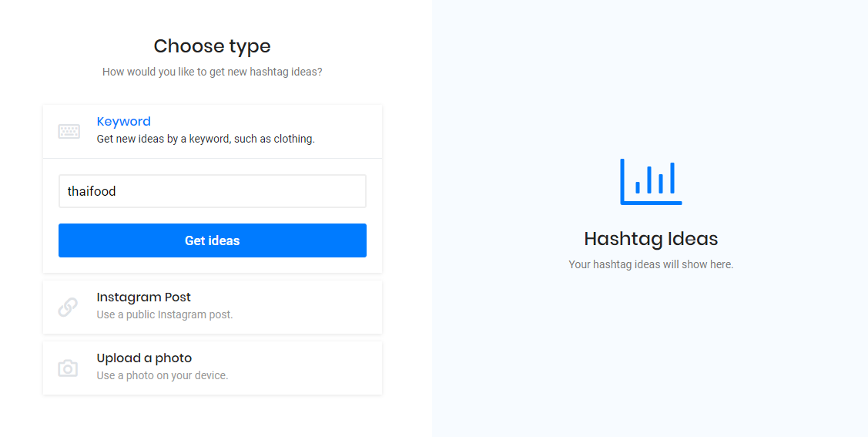This screenshot has width=868, height=437.
Task: Click the blue Keyword title link
Action: coord(124,121)
